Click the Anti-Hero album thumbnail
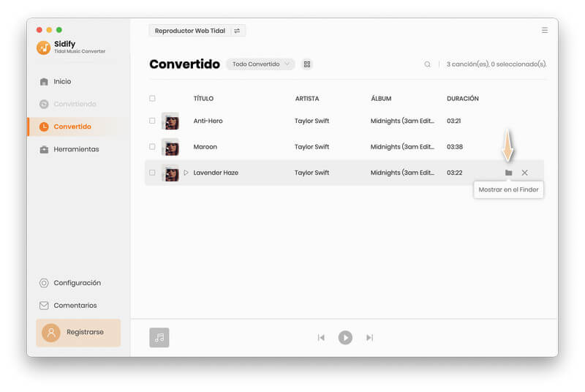The height and width of the screenshot is (392, 585). 170,121
